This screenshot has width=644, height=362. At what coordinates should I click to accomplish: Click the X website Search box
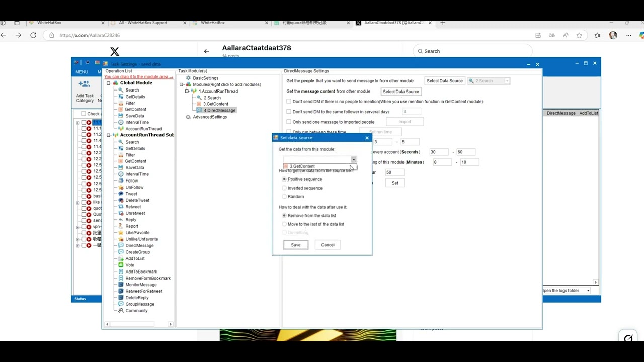coord(472,51)
